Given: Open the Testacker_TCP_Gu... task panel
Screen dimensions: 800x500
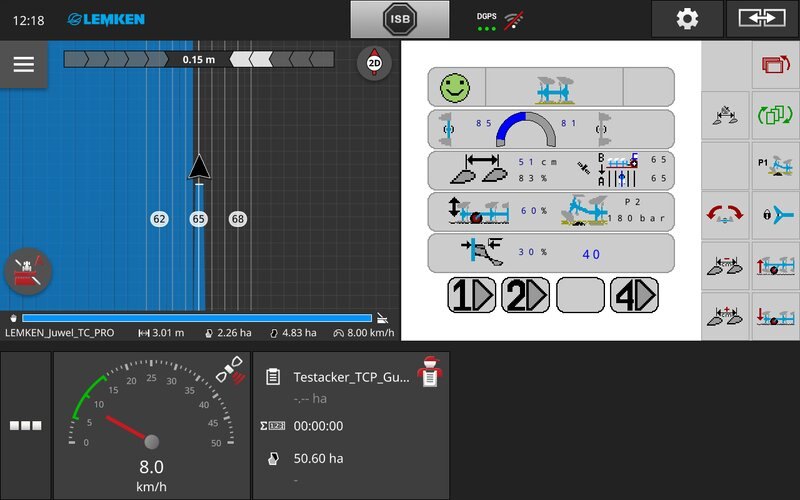Looking at the screenshot, I should 350,377.
